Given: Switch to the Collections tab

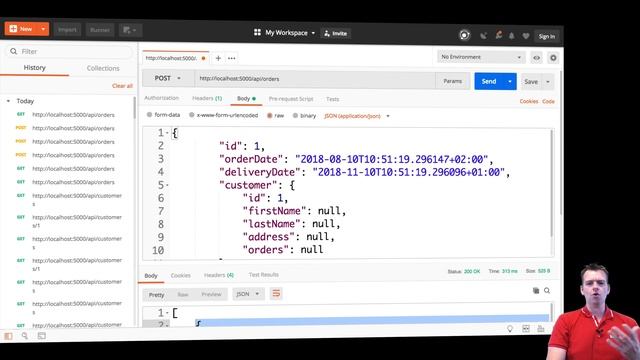Looking at the screenshot, I should coord(103,68).
